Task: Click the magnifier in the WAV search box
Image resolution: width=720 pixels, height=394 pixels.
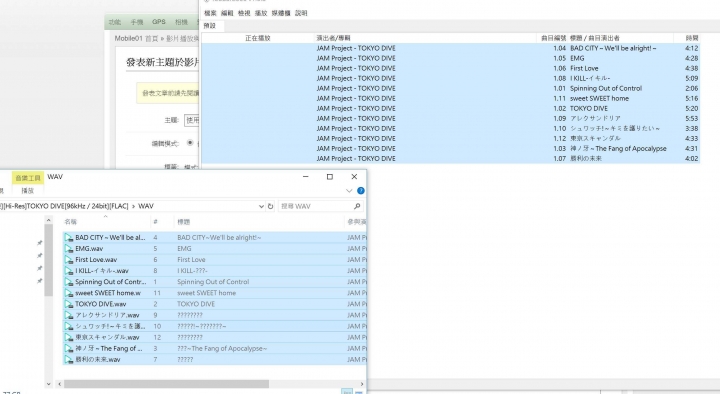Action: click(x=357, y=206)
